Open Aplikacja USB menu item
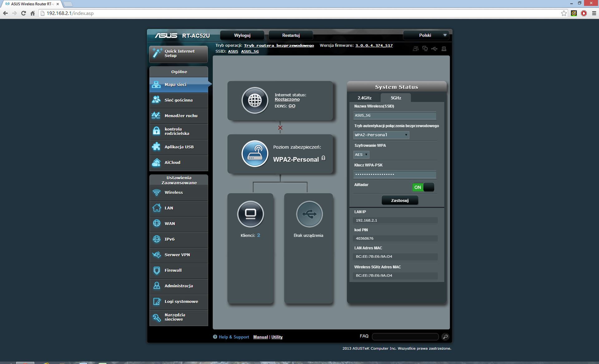The image size is (599, 364). tap(178, 147)
